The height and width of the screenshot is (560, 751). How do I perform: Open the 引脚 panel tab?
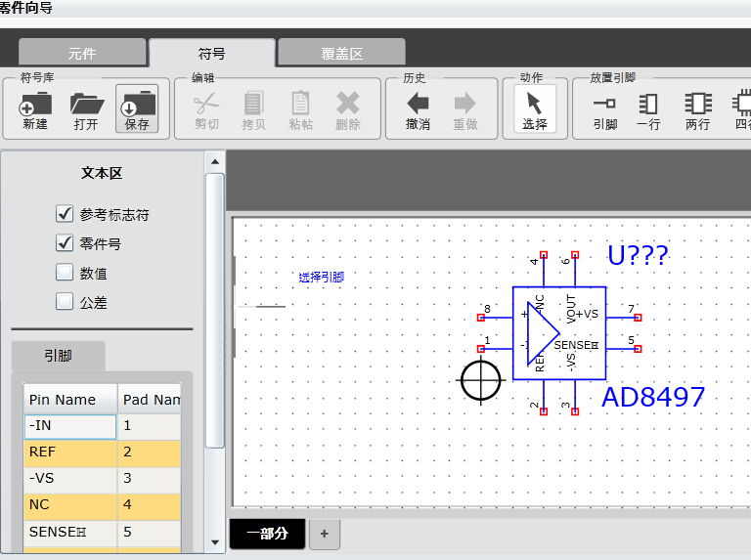click(x=58, y=355)
